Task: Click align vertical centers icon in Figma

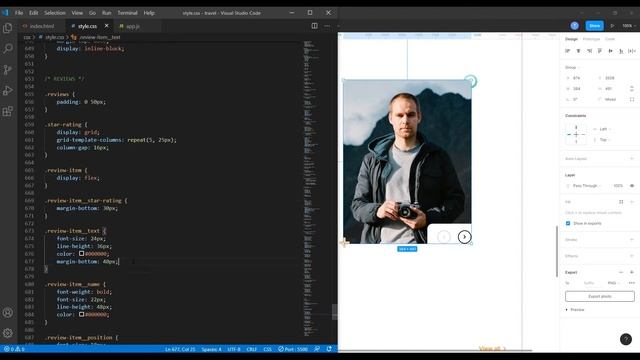Action: [611, 51]
